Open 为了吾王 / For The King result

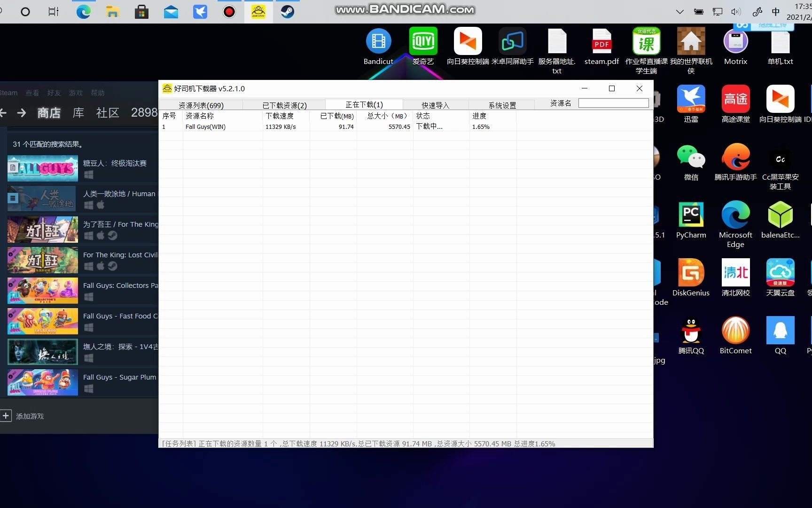tap(83, 230)
